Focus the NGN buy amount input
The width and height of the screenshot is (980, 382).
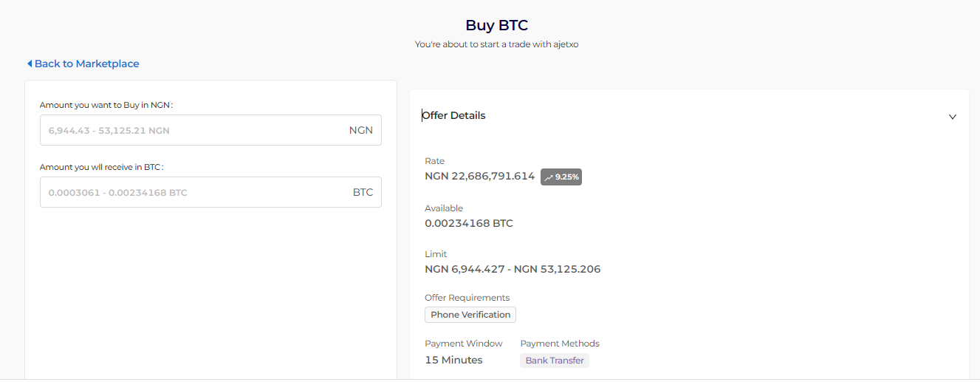click(192, 131)
